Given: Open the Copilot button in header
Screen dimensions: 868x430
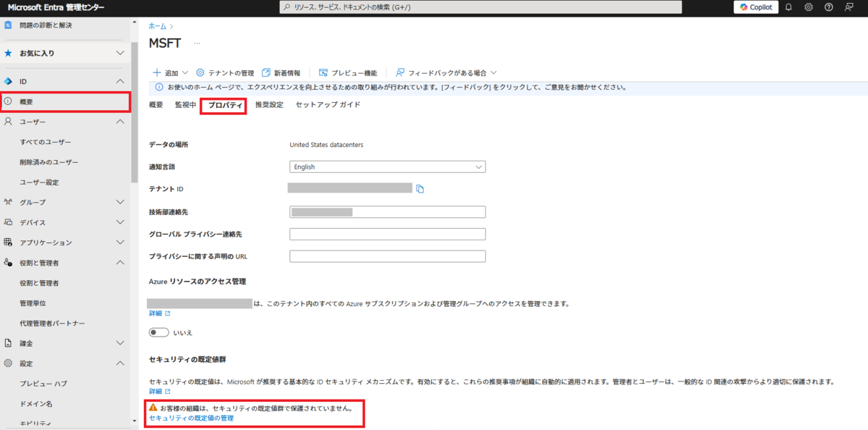Looking at the screenshot, I should click(756, 7).
